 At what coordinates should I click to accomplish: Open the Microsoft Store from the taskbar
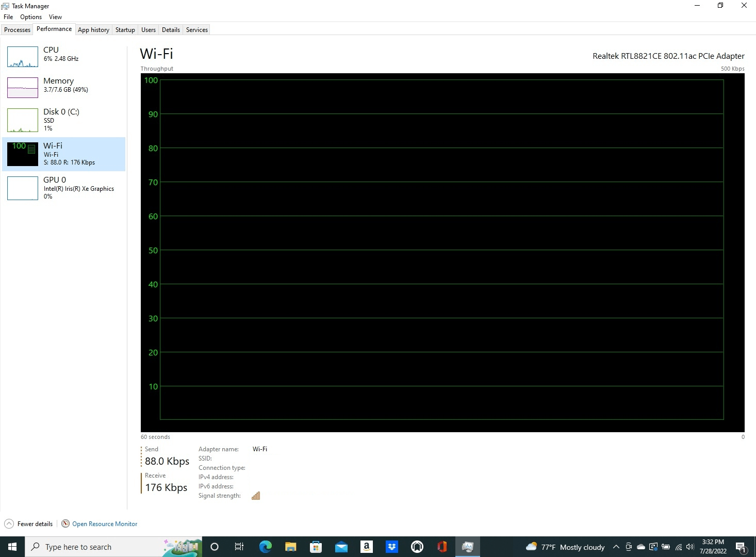click(x=316, y=547)
